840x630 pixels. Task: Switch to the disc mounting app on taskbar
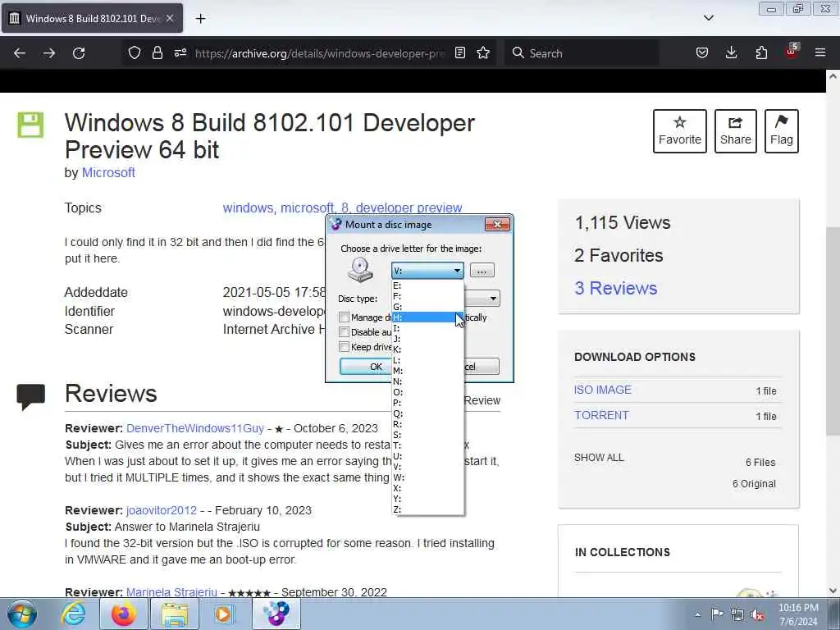tap(276, 614)
